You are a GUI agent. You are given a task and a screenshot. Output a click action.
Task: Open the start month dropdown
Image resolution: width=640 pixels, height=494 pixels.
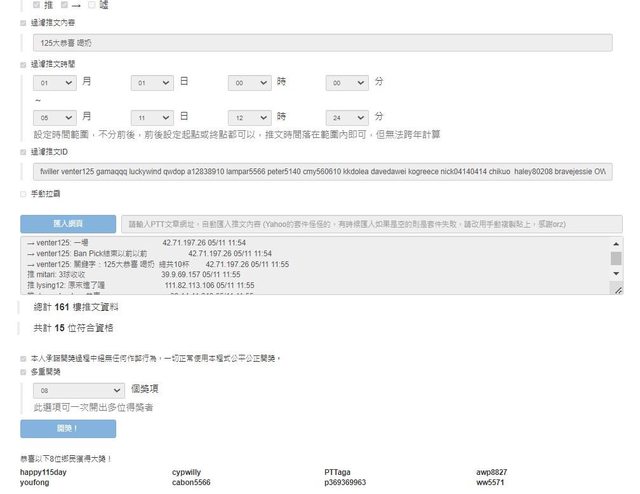(55, 83)
